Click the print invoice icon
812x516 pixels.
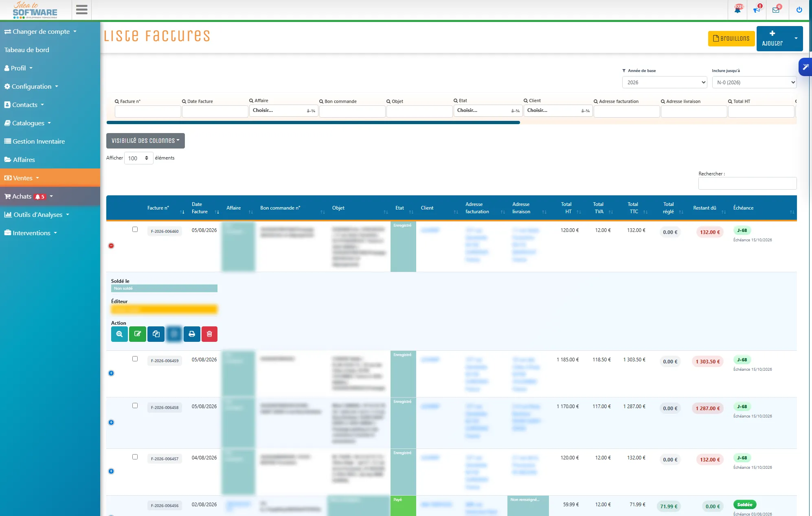click(x=192, y=334)
